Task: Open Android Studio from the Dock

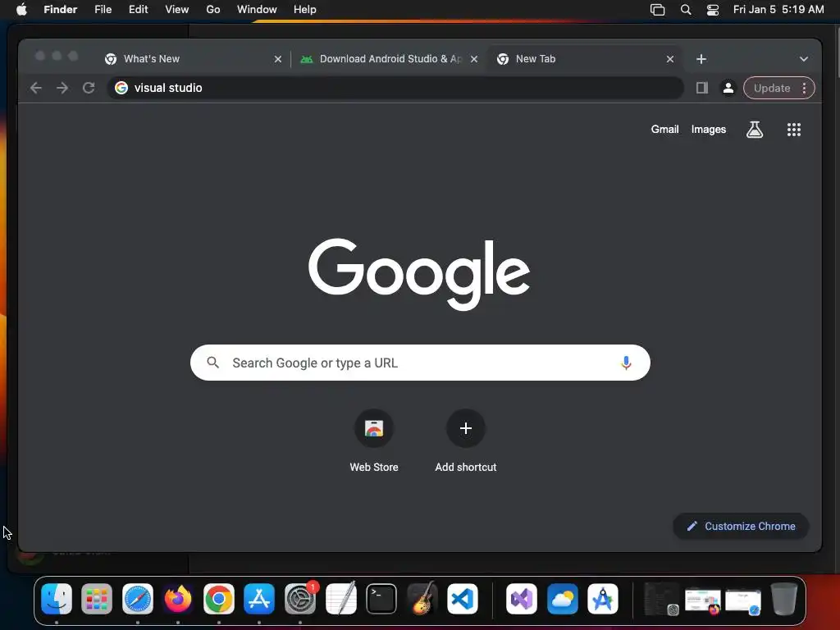Action: tap(603, 598)
